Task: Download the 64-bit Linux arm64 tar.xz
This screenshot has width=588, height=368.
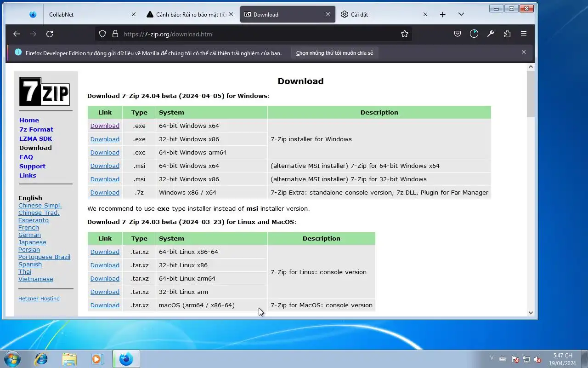Action: (x=105, y=278)
